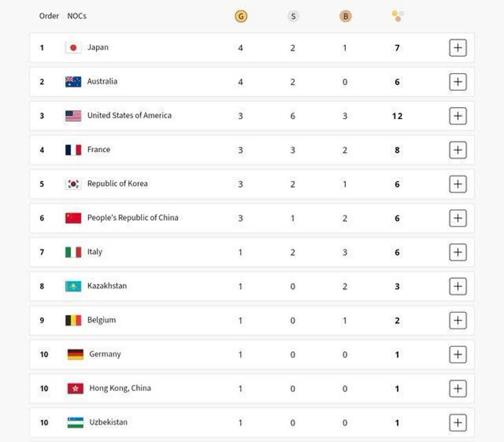Click the bronze medal column icon
The height and width of the screenshot is (442, 504).
pos(345,16)
